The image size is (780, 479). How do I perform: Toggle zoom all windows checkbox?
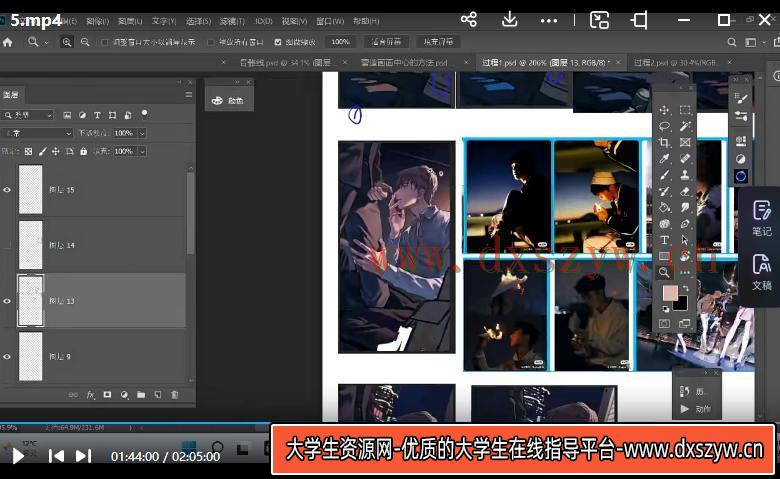tap(210, 42)
